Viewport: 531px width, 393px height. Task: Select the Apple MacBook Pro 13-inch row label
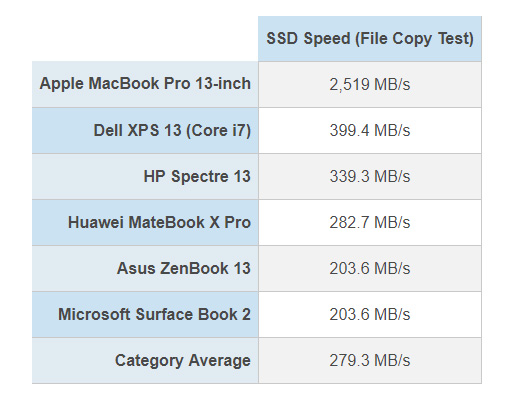pyautogui.click(x=145, y=84)
